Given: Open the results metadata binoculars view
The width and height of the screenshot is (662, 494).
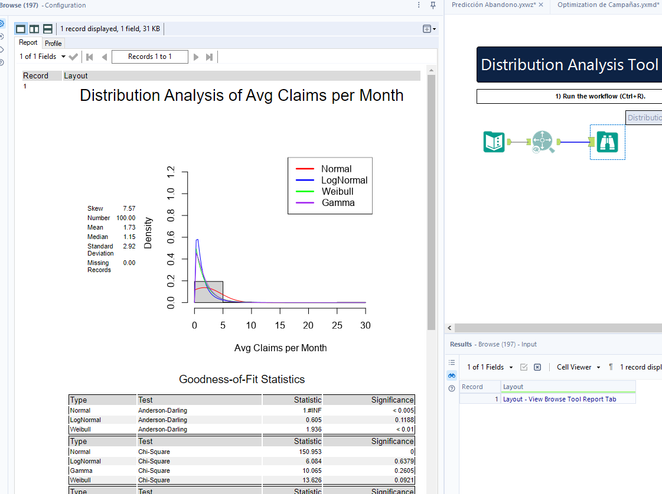Looking at the screenshot, I should [452, 374].
